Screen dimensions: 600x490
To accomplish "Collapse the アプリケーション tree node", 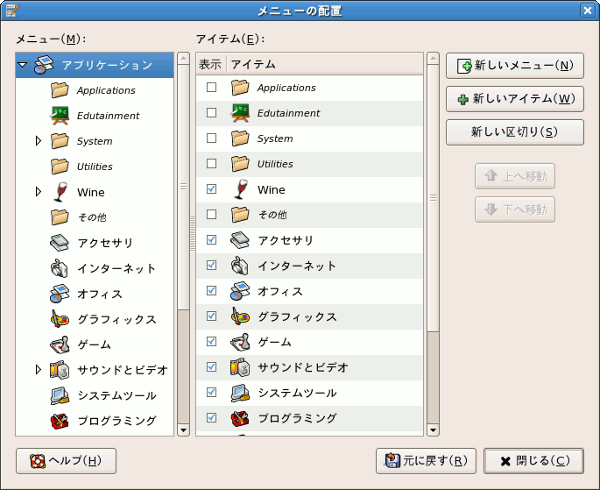I will [x=22, y=66].
